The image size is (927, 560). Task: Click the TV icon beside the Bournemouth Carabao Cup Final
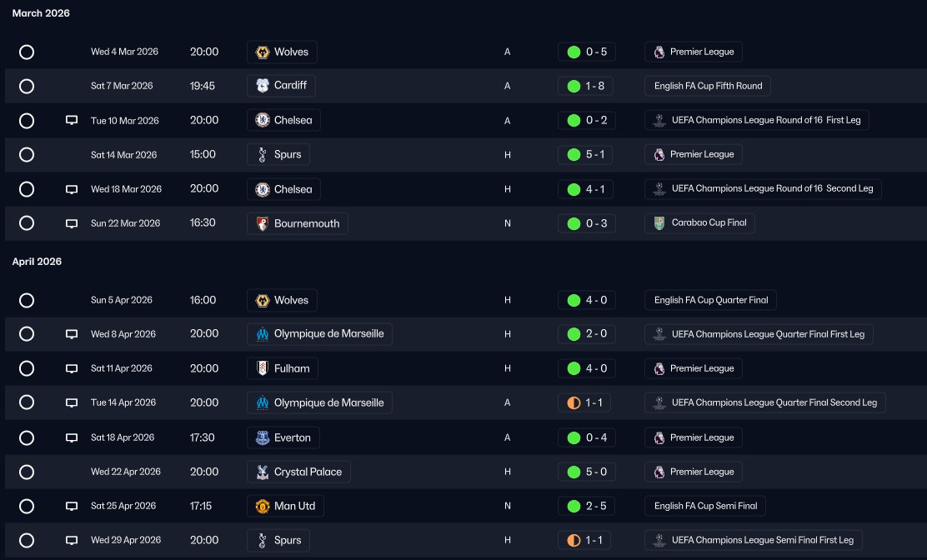72,223
